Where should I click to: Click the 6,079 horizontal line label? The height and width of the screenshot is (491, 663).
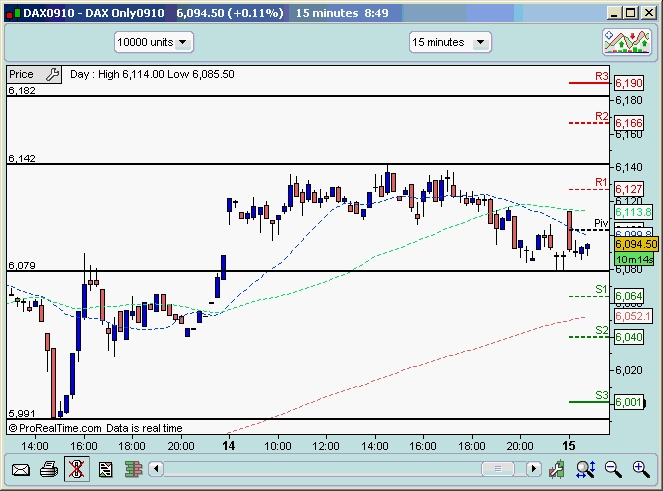[22, 266]
